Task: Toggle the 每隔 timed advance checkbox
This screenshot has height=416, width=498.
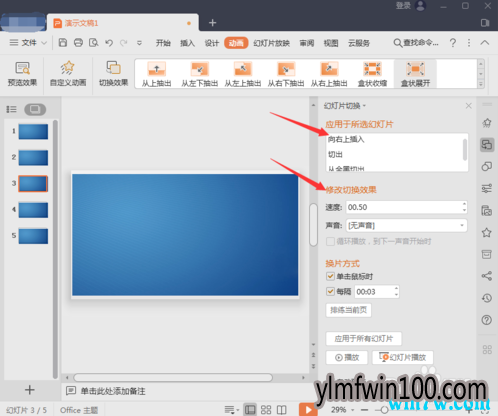Action: tap(330, 291)
